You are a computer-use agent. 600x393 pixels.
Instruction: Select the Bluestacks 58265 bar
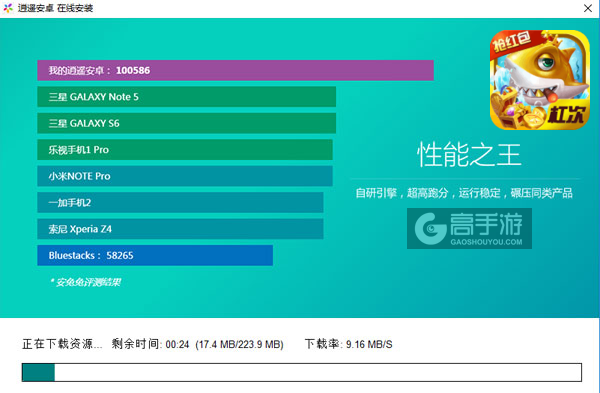click(x=155, y=255)
